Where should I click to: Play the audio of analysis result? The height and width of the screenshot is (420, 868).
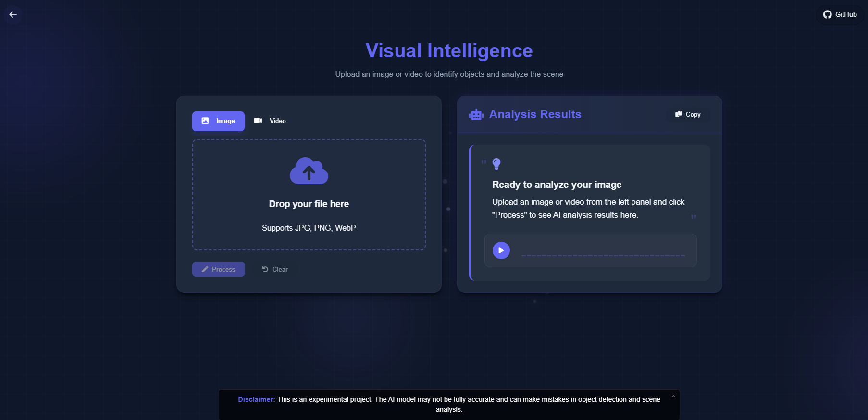[501, 250]
